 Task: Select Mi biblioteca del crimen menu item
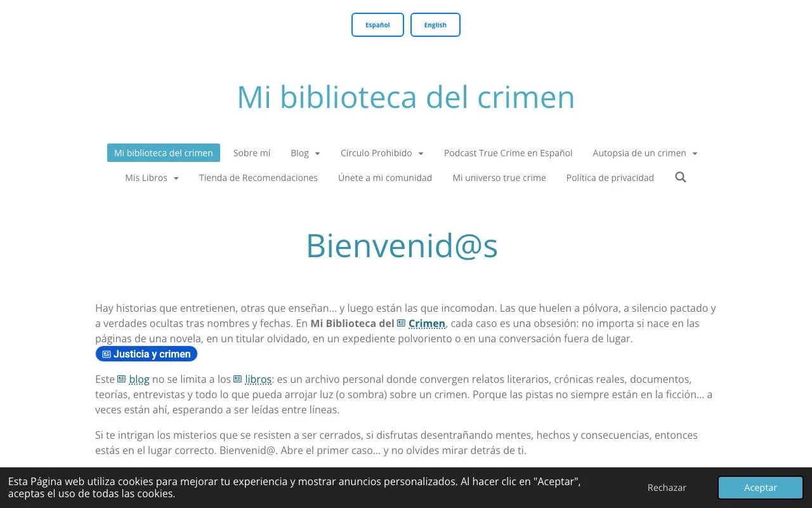click(164, 153)
